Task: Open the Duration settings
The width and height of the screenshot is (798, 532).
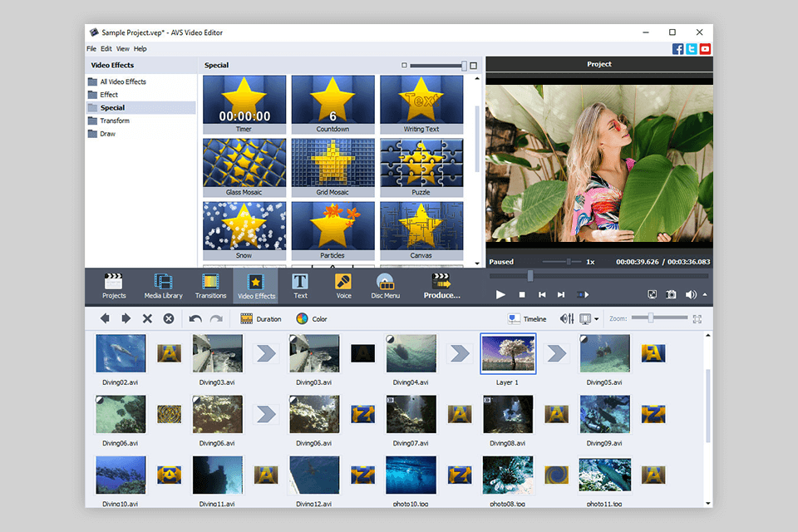Action: [x=260, y=318]
